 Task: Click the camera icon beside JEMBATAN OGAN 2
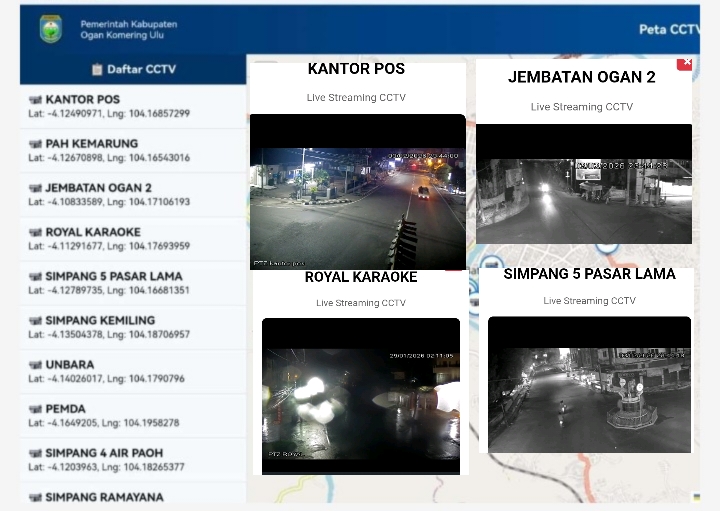click(x=36, y=188)
